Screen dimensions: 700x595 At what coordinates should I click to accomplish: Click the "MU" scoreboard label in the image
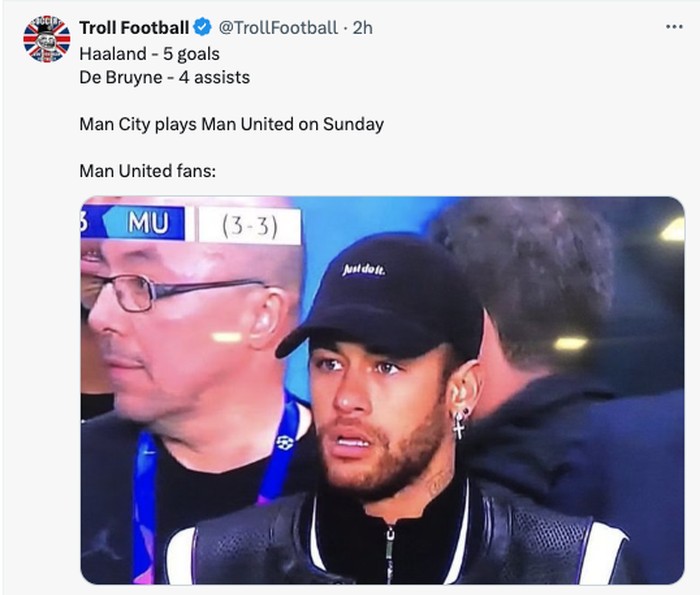[x=147, y=223]
